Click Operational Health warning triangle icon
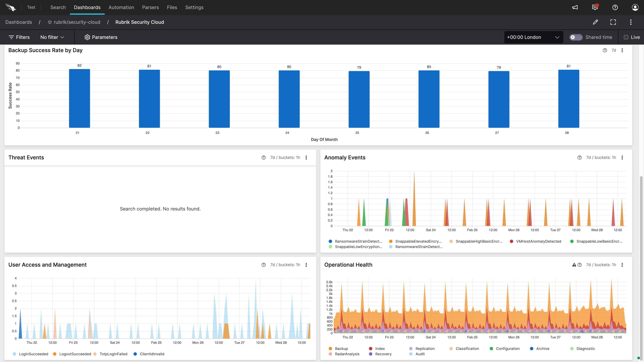 [x=574, y=265]
